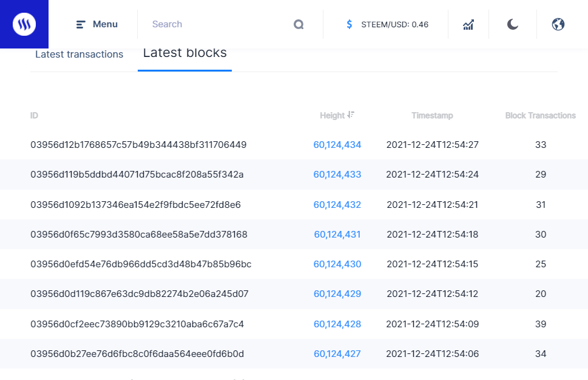Click the STEEM/USD: 0.46 price text
588x380 pixels.
pyautogui.click(x=395, y=25)
